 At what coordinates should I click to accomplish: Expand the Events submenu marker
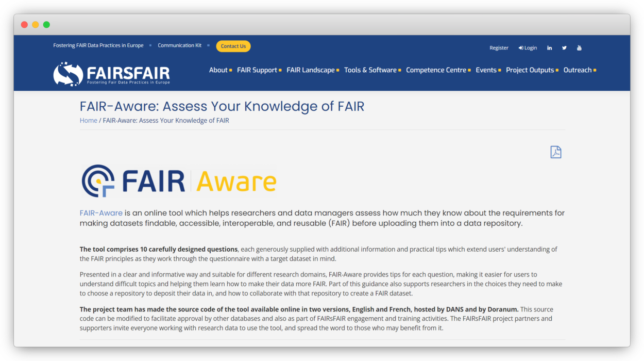(499, 70)
